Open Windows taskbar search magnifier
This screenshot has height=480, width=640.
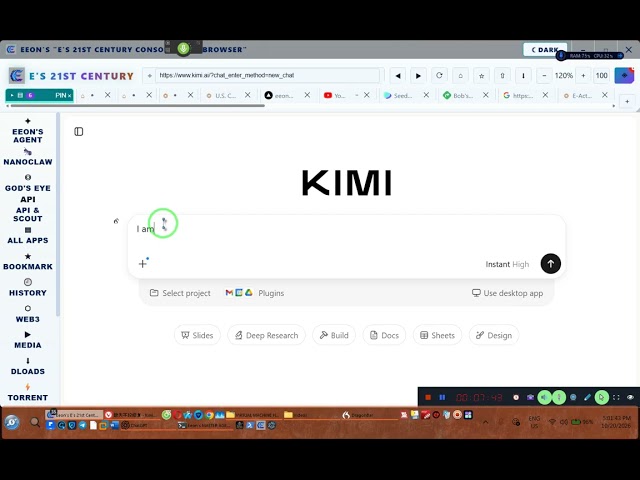pos(35,422)
